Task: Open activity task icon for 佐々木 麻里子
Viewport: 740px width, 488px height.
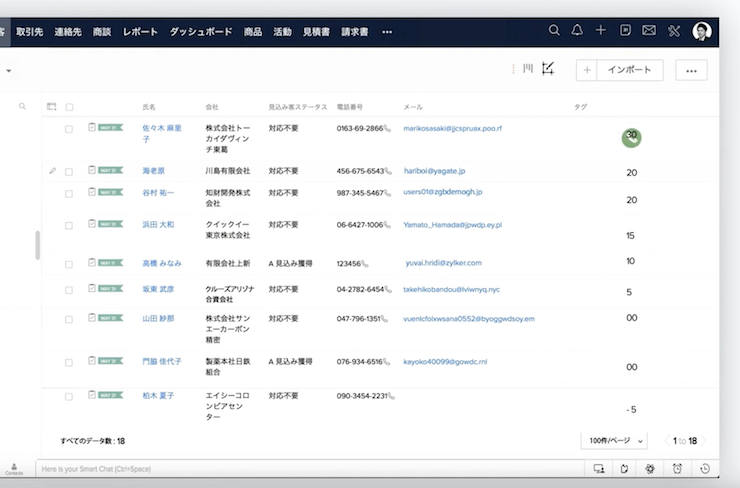Action: pyautogui.click(x=92, y=127)
